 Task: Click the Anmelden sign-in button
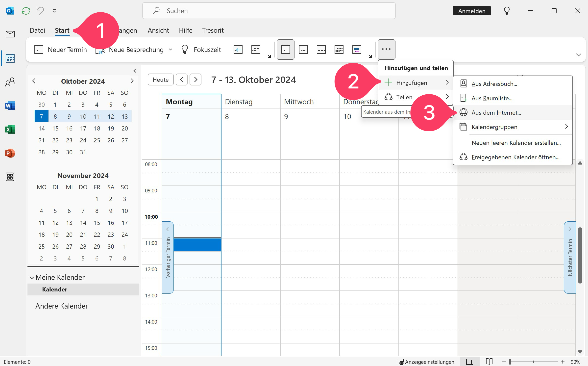(472, 11)
